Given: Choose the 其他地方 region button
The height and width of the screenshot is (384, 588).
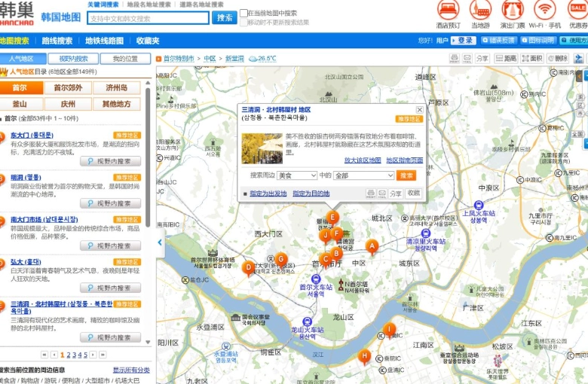Looking at the screenshot, I should click(117, 104).
